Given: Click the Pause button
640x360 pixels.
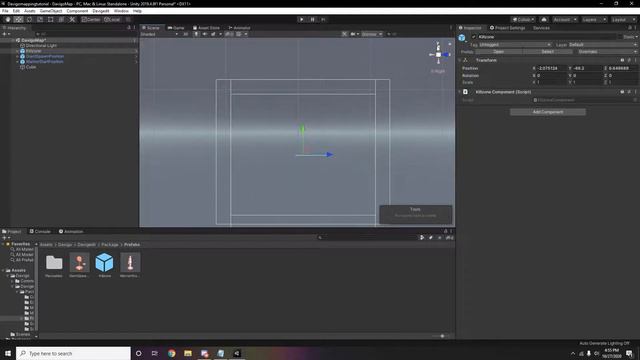Looking at the screenshot, I should pyautogui.click(x=312, y=19).
